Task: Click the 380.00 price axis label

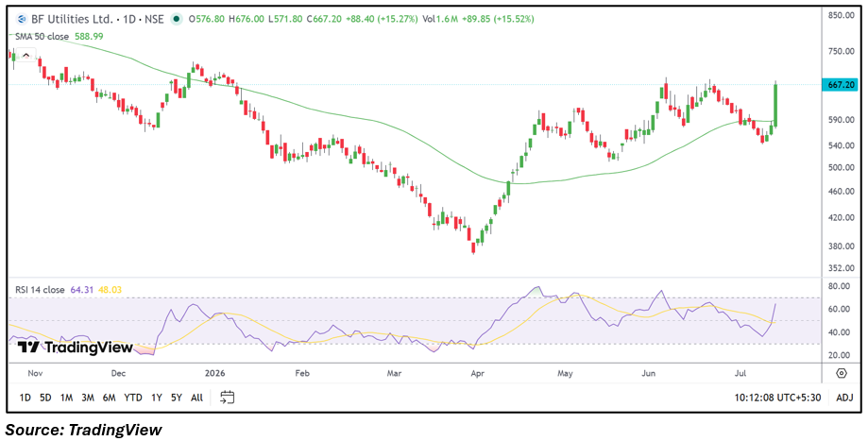Action: coord(842,246)
